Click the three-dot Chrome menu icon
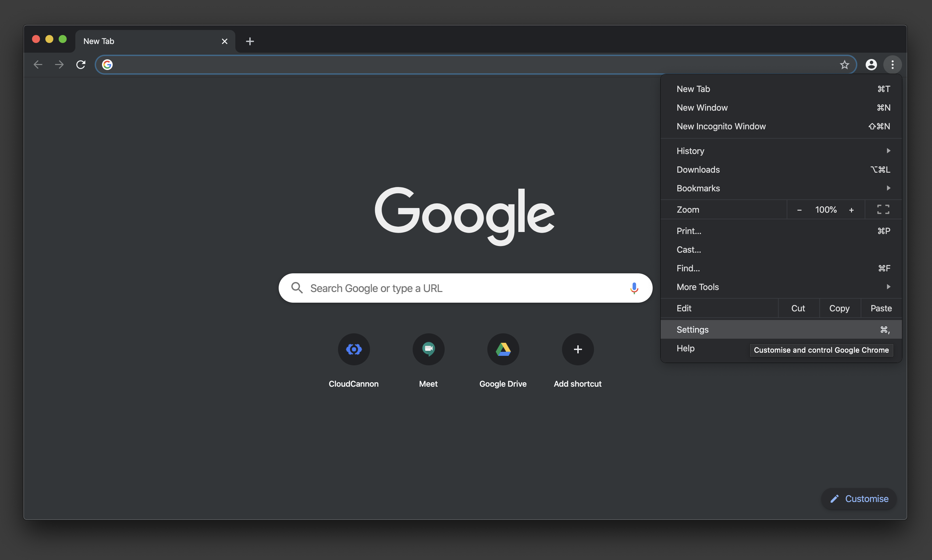The height and width of the screenshot is (560, 932). tap(892, 65)
